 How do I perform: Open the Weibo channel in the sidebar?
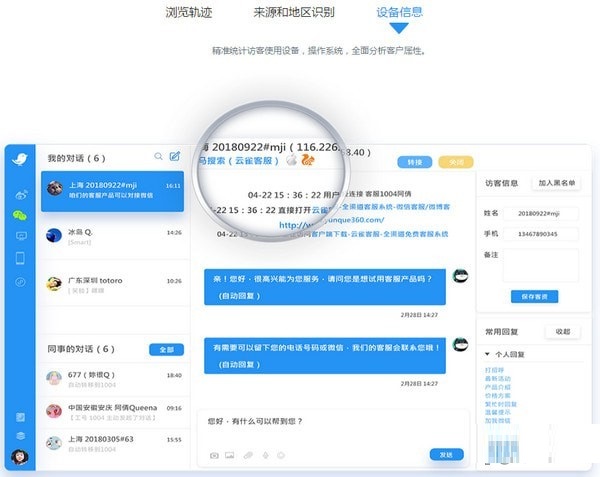21,195
